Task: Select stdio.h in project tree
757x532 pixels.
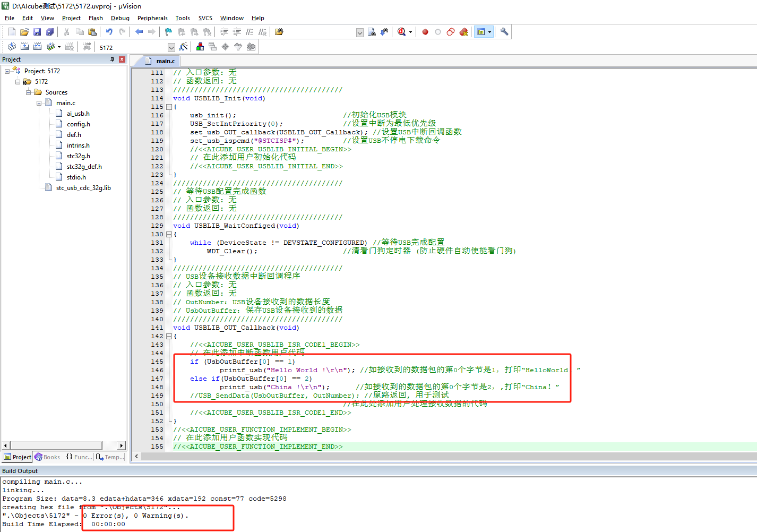Action: pos(76,177)
